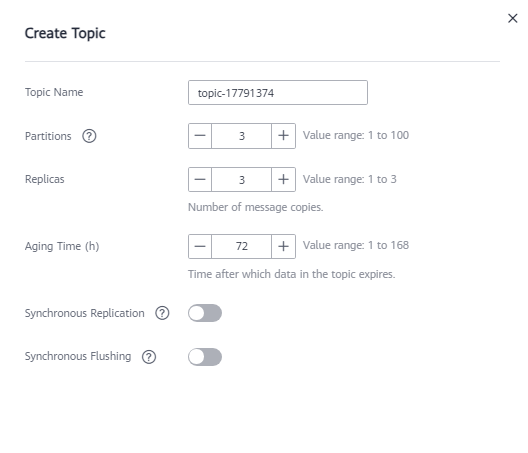Reduce Aging Time using minus button
This screenshot has height=453, width=528.
coord(200,247)
